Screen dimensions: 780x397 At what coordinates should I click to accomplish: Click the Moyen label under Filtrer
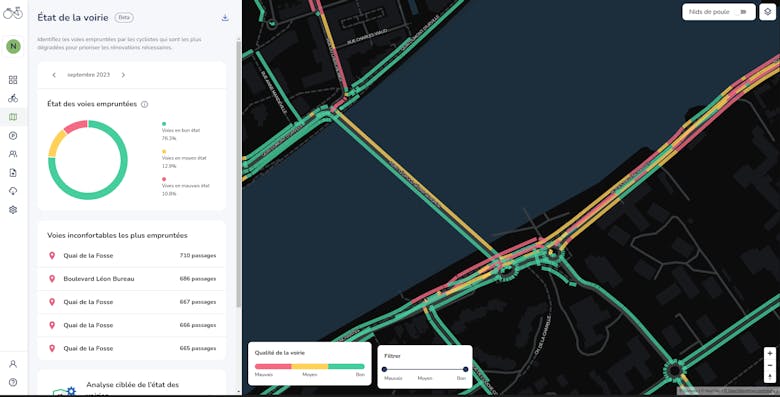pyautogui.click(x=425, y=379)
